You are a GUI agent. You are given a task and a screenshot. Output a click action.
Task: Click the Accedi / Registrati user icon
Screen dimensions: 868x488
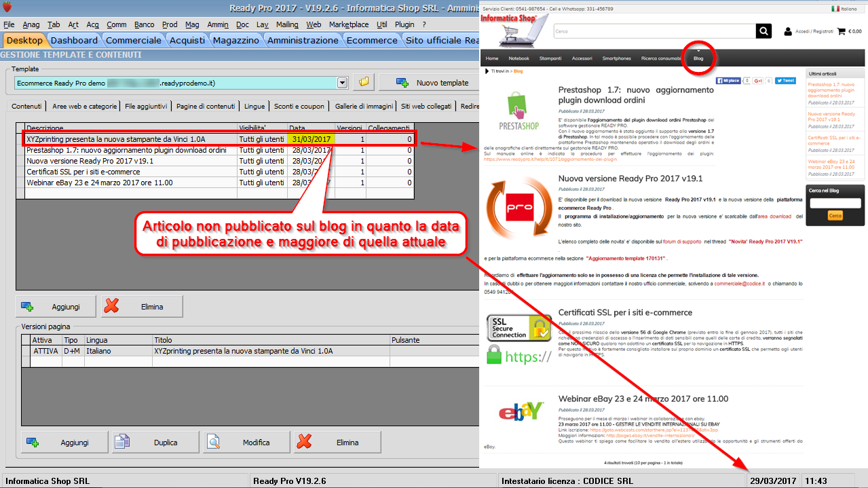coord(787,31)
